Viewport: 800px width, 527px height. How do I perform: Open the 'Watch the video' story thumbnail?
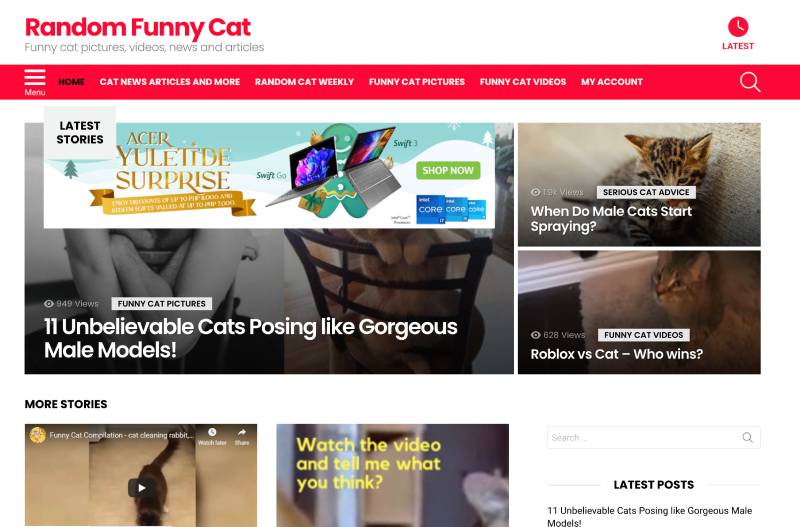click(392, 475)
